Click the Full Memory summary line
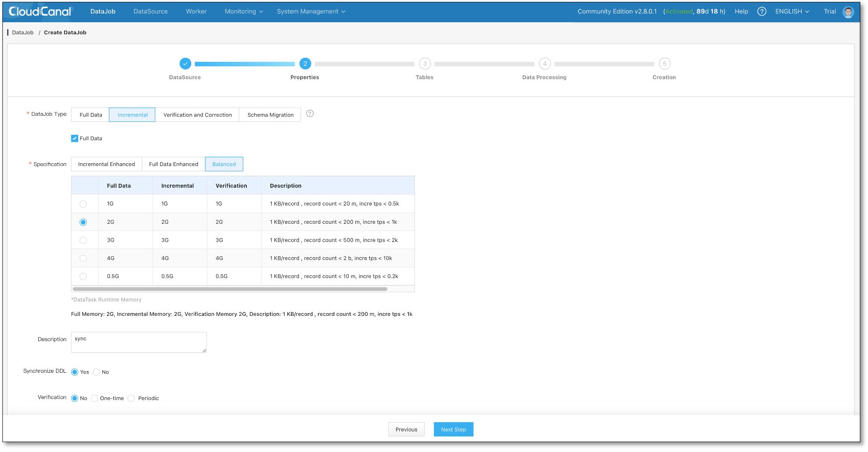The height and width of the screenshot is (452, 868). point(242,314)
